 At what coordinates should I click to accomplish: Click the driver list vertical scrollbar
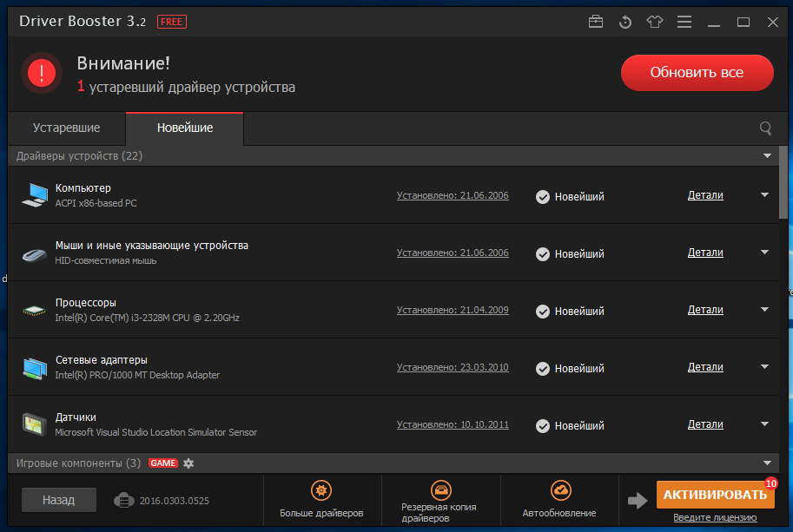coord(783,183)
